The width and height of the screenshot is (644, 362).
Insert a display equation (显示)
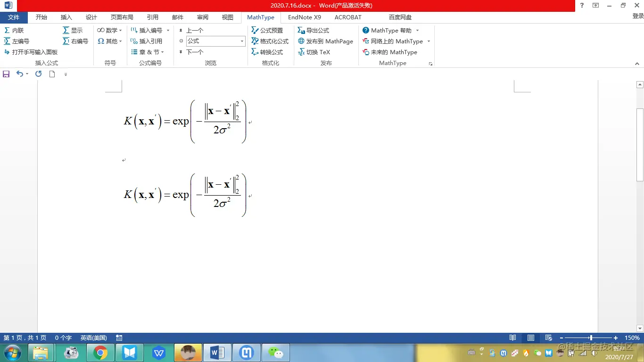click(73, 30)
